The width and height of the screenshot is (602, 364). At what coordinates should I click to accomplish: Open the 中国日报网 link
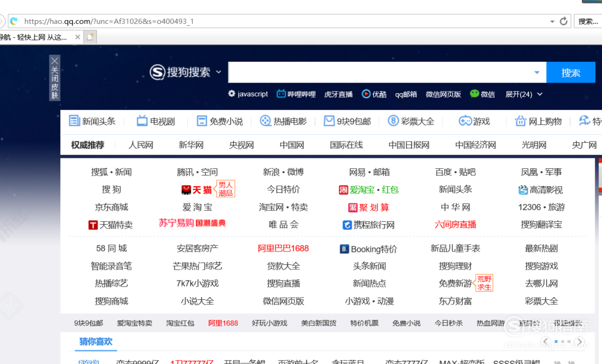point(409,145)
